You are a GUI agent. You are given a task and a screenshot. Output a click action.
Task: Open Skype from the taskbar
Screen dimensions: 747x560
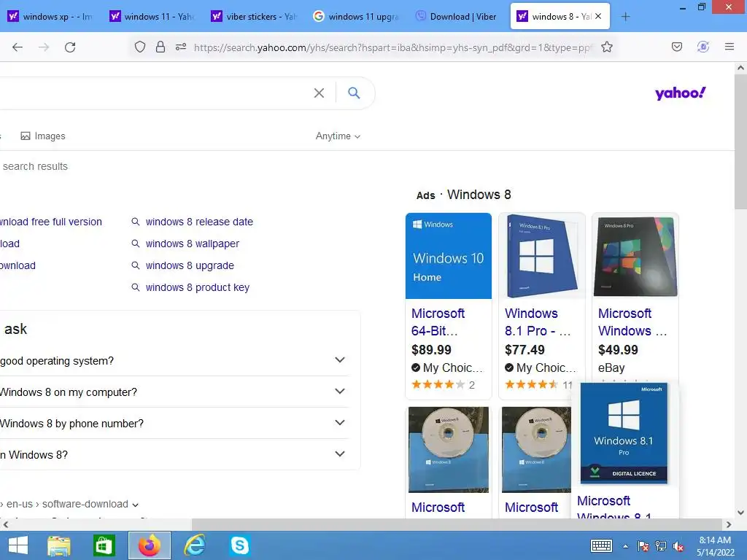pyautogui.click(x=239, y=545)
